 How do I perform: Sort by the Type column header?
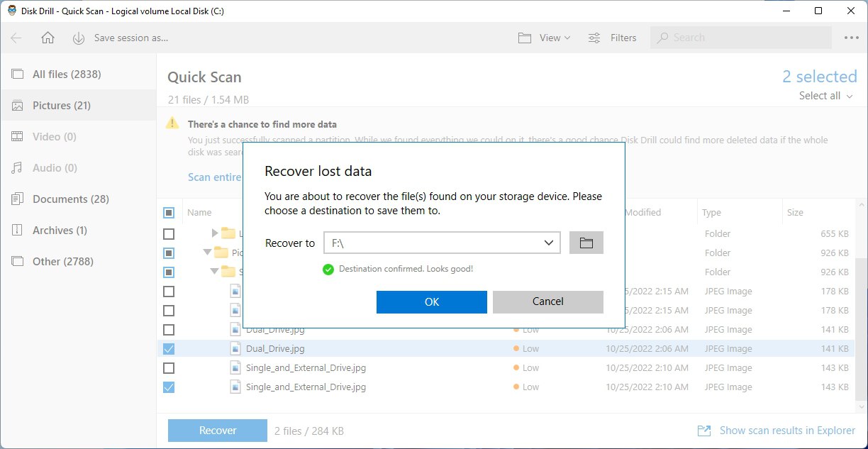(x=711, y=212)
